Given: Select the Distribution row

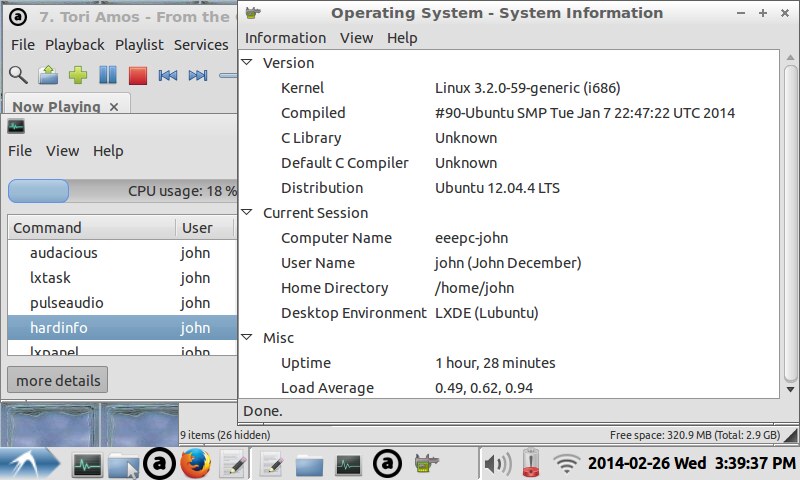Looking at the screenshot, I should coord(509,188).
